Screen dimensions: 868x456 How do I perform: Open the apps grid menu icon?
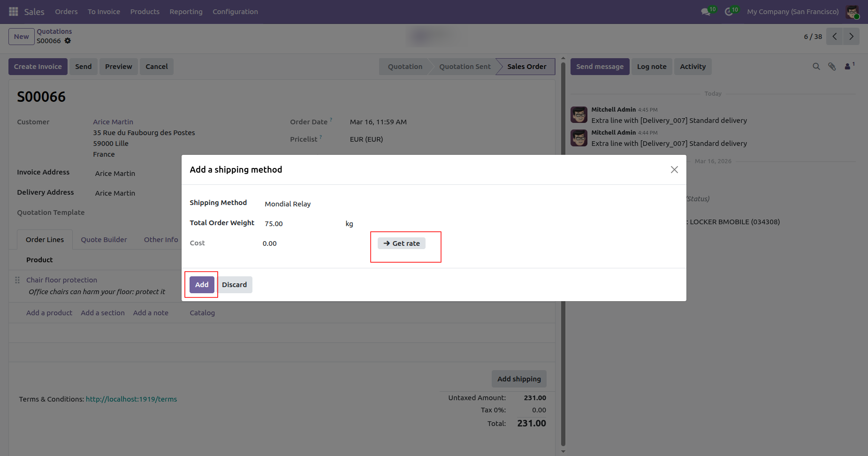tap(13, 11)
